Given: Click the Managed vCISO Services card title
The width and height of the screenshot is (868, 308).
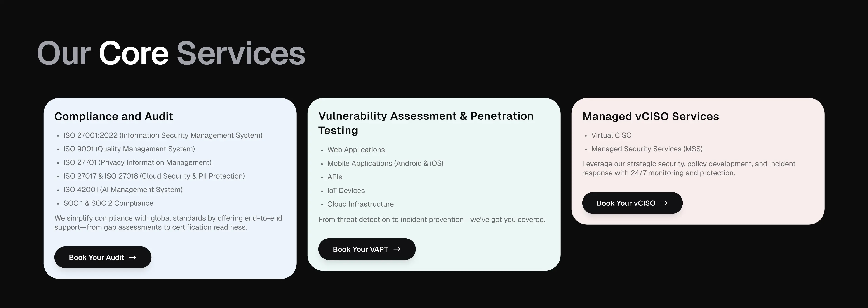Looking at the screenshot, I should click(650, 116).
